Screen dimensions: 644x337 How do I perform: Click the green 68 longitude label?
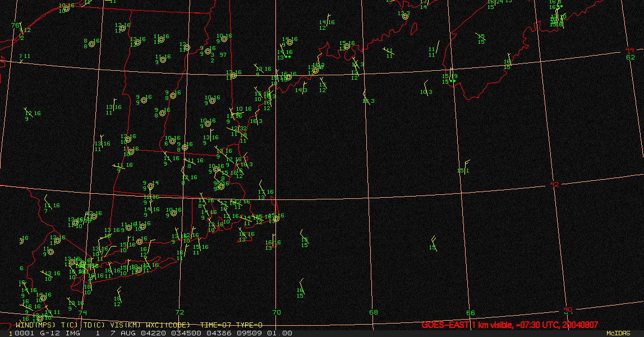coord(373,312)
